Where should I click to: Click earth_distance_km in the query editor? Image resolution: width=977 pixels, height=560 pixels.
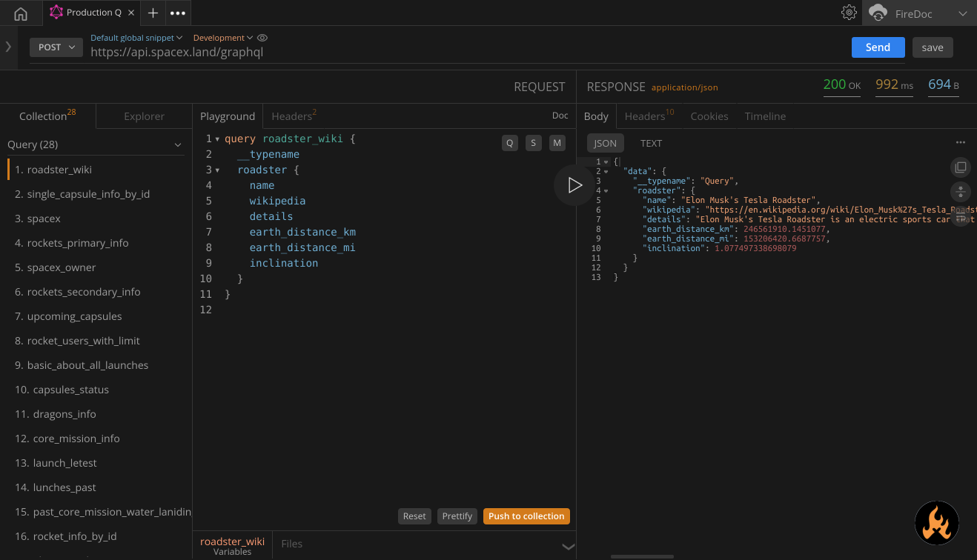pyautogui.click(x=302, y=232)
